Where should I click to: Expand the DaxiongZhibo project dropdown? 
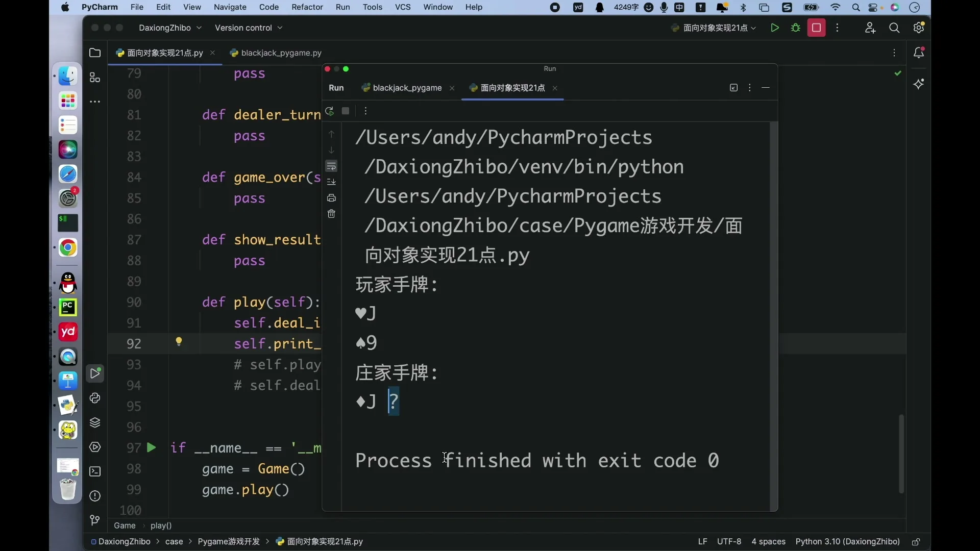(170, 28)
